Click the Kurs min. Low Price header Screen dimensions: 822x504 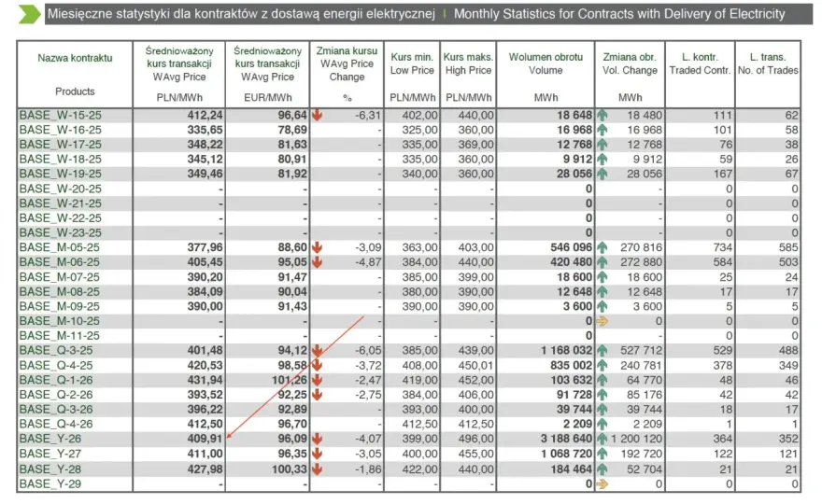pyautogui.click(x=412, y=63)
